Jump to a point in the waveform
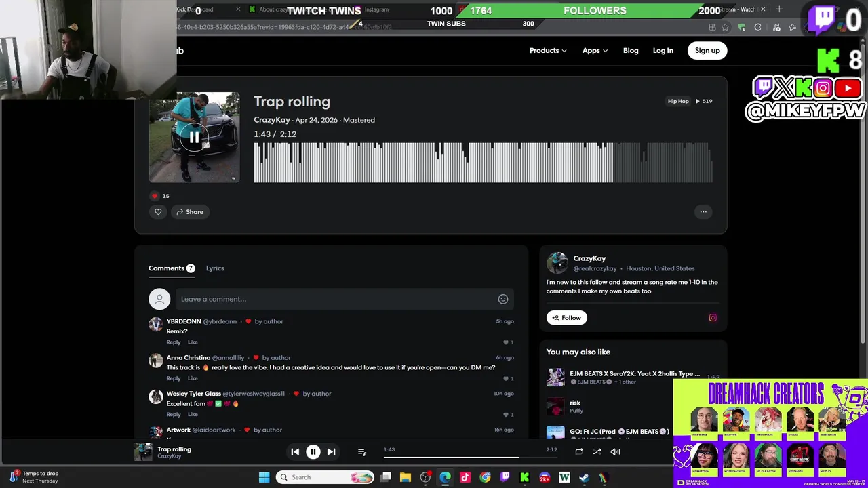Image resolution: width=868 pixels, height=488 pixels. (x=483, y=163)
